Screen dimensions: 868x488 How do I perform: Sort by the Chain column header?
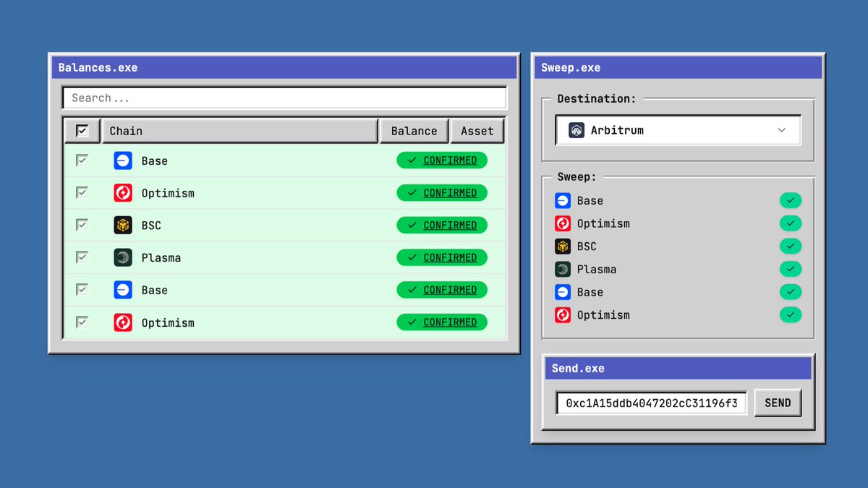tap(240, 131)
